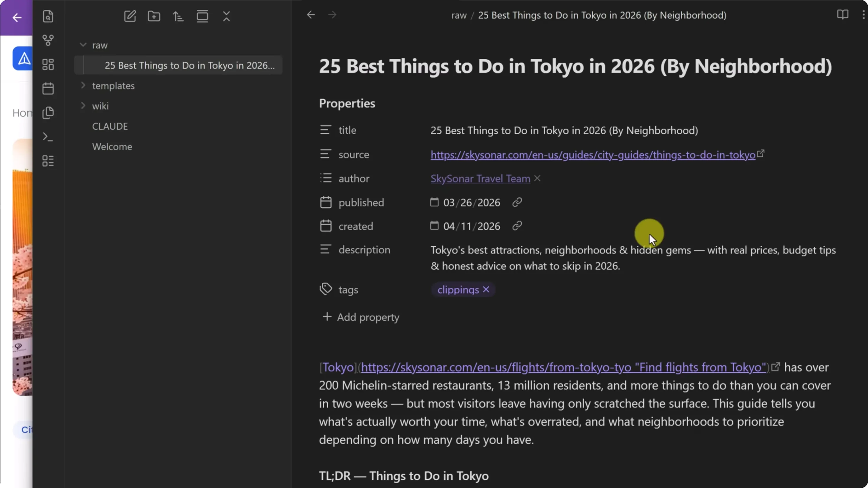Screen dimensions: 868x488
Task: Edit the description property text
Action: (x=633, y=258)
